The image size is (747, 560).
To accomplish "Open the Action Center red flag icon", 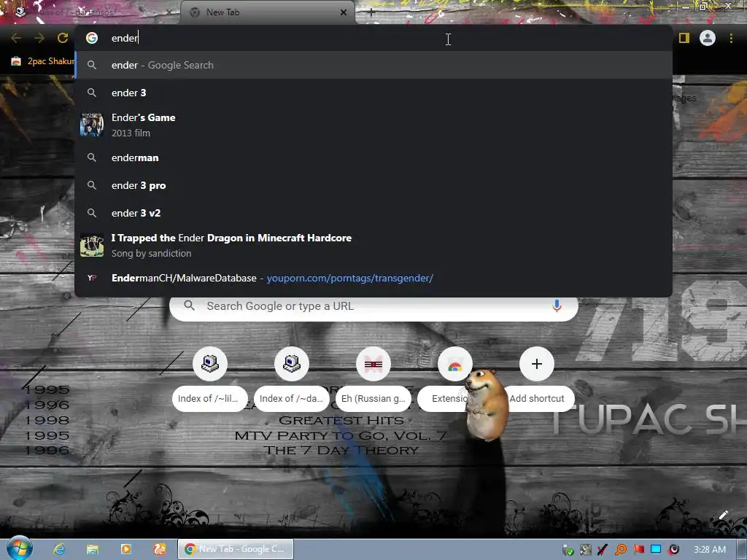I will (x=638, y=550).
